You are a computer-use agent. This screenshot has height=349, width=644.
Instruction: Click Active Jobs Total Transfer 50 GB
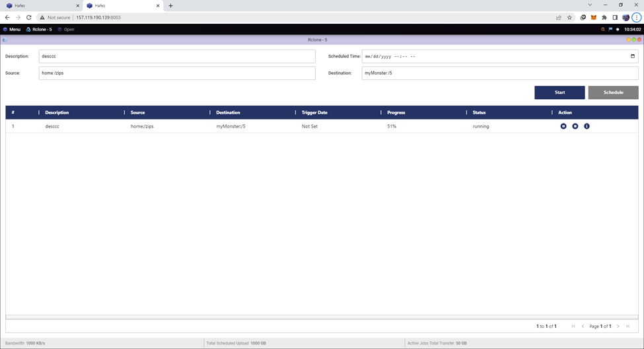pos(437,343)
